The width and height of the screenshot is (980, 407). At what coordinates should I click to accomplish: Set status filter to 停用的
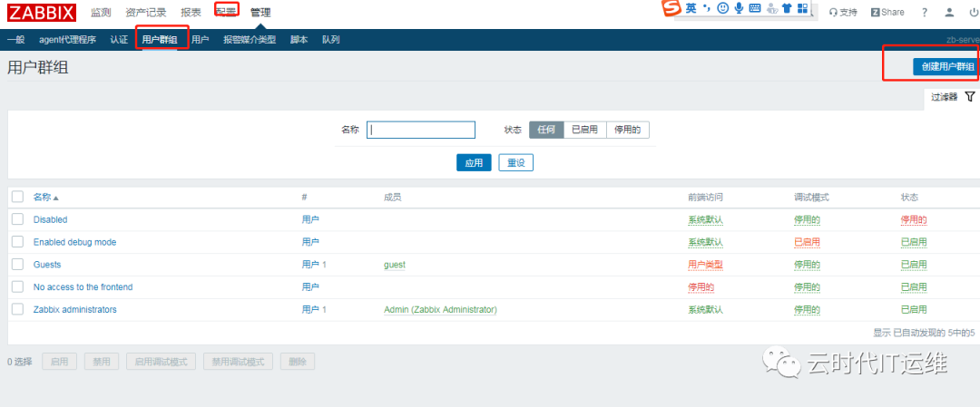[628, 130]
